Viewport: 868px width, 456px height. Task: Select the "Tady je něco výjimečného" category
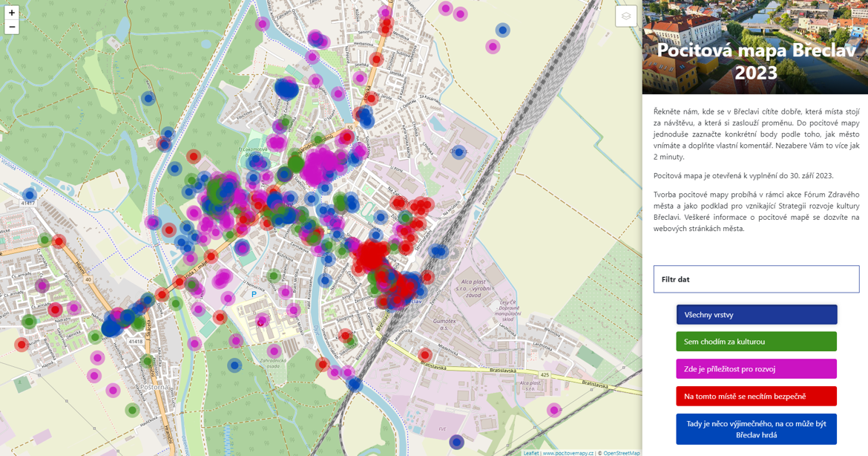(x=754, y=428)
